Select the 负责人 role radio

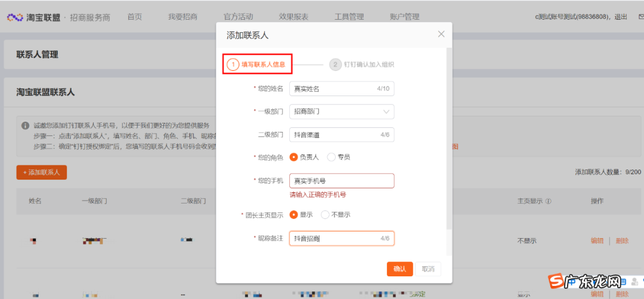pyautogui.click(x=293, y=157)
